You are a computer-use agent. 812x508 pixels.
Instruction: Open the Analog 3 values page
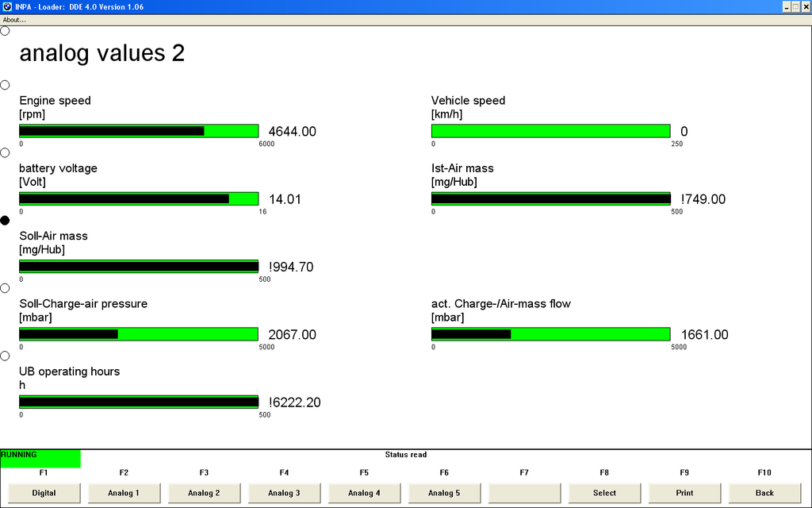pos(284,493)
